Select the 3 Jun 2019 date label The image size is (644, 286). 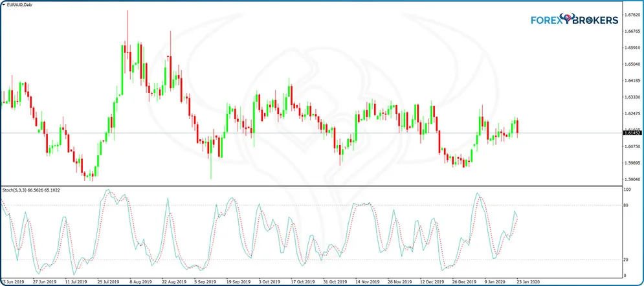click(16, 281)
